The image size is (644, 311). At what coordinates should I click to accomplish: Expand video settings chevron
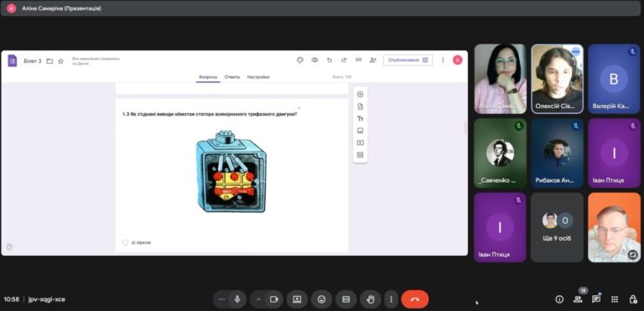(x=258, y=299)
